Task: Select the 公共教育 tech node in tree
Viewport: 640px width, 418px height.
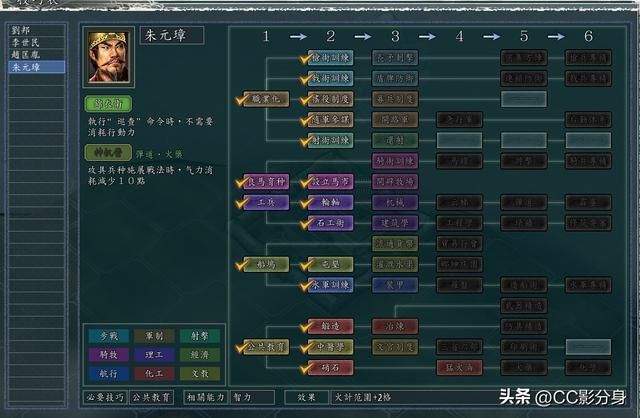Action: tap(266, 347)
